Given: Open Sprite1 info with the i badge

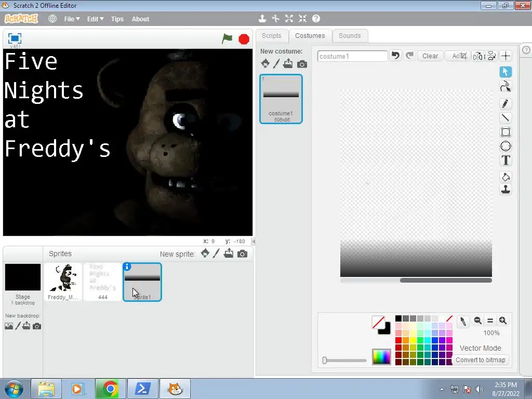Looking at the screenshot, I should coord(127,267).
